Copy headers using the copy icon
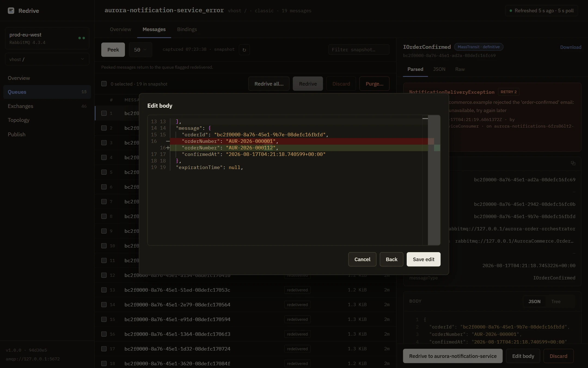Viewport: 588px width, 368px height. coord(573,163)
